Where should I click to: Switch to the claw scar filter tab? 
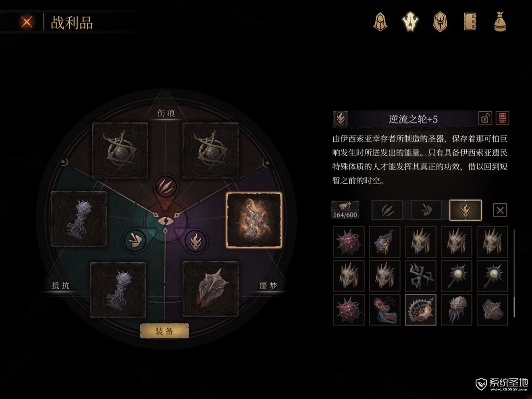(x=387, y=210)
